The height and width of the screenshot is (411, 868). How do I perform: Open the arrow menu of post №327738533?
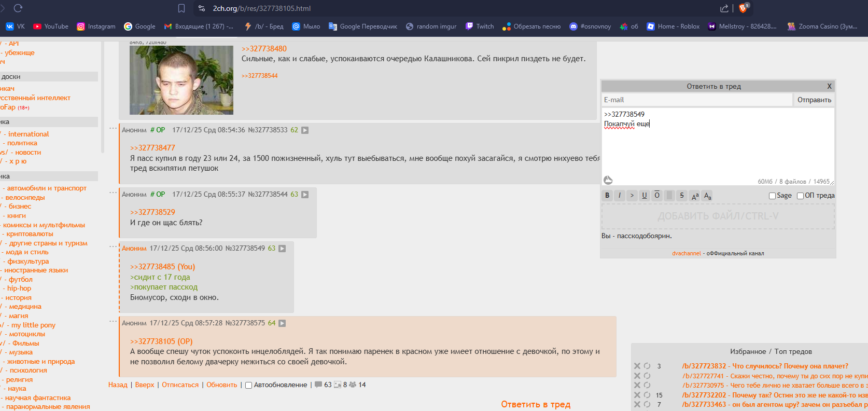tap(305, 130)
